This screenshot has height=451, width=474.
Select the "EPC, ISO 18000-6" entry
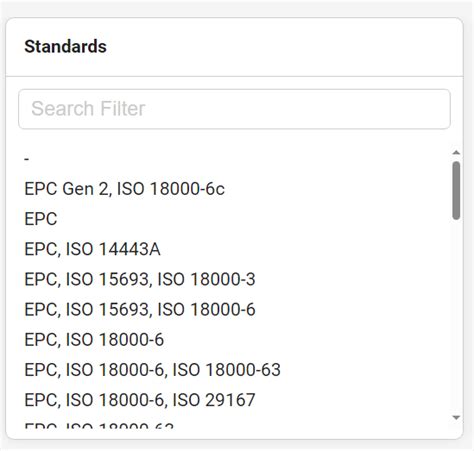(235, 340)
